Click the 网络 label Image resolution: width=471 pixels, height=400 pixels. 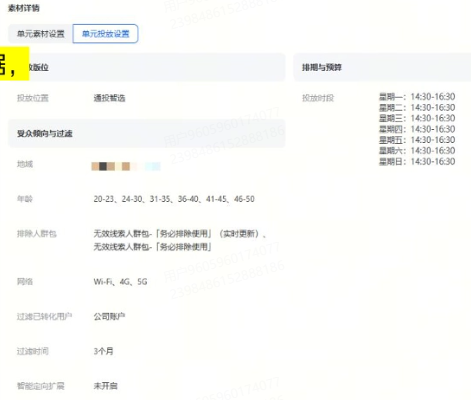click(25, 282)
